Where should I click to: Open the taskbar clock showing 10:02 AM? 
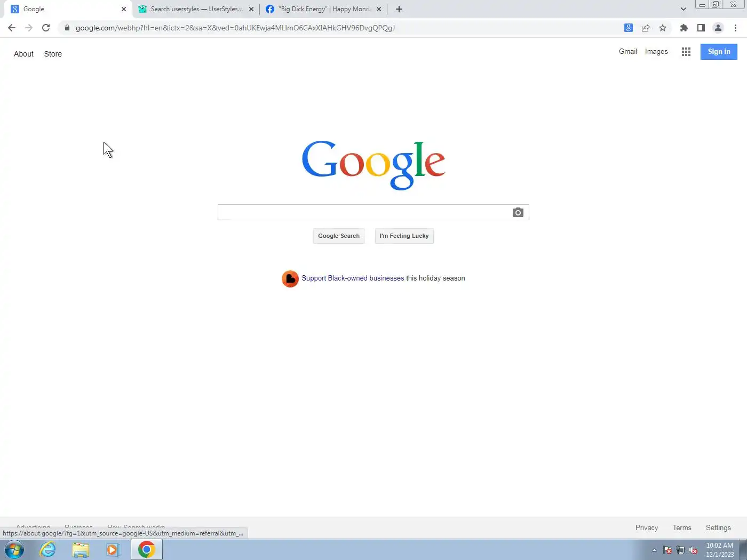(x=720, y=550)
